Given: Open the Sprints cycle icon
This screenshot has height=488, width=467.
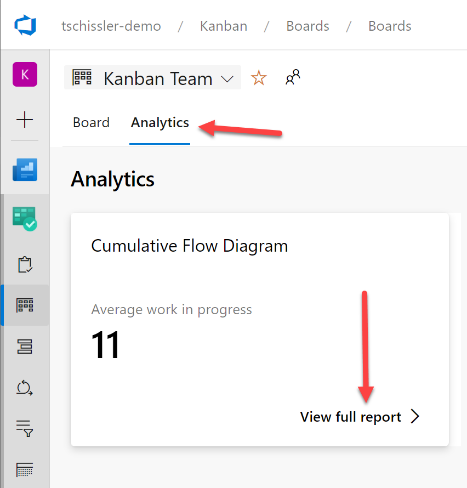Looking at the screenshot, I should [x=25, y=388].
